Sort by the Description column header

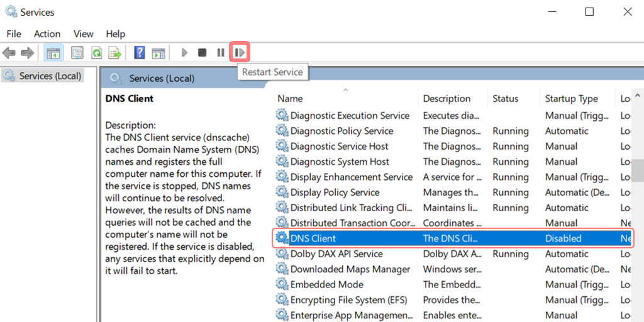[x=453, y=99]
